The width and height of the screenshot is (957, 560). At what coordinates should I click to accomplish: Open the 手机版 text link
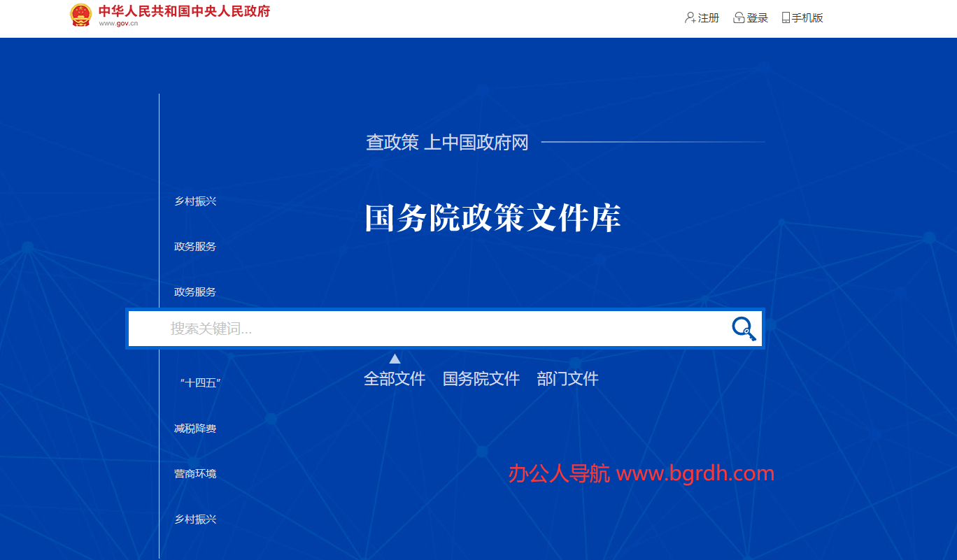807,18
